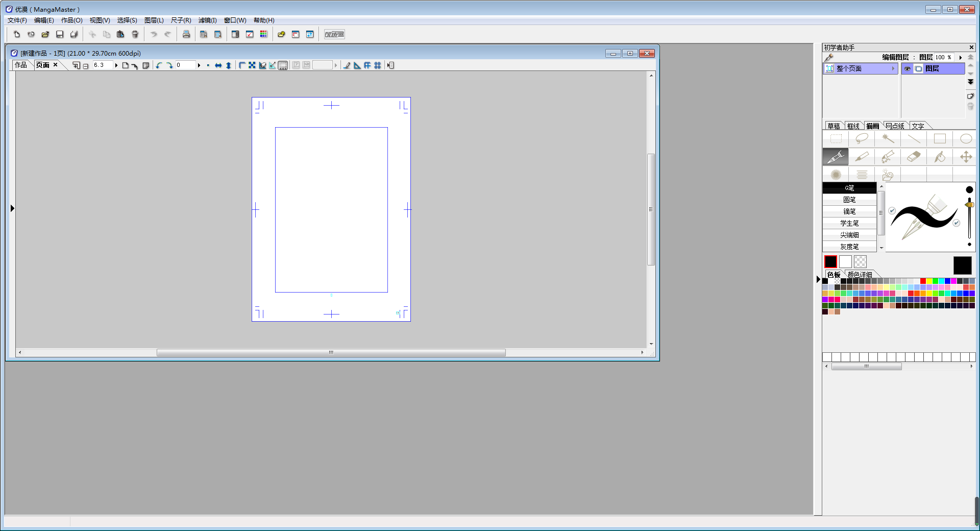Click the horizontal scrollbar of the page window
This screenshot has height=531, width=980.
(331, 352)
